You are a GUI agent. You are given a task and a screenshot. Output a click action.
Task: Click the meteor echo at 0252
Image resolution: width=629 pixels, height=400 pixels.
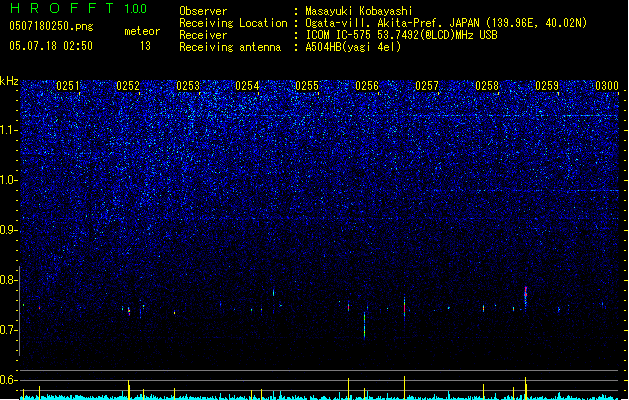pyautogui.click(x=129, y=311)
